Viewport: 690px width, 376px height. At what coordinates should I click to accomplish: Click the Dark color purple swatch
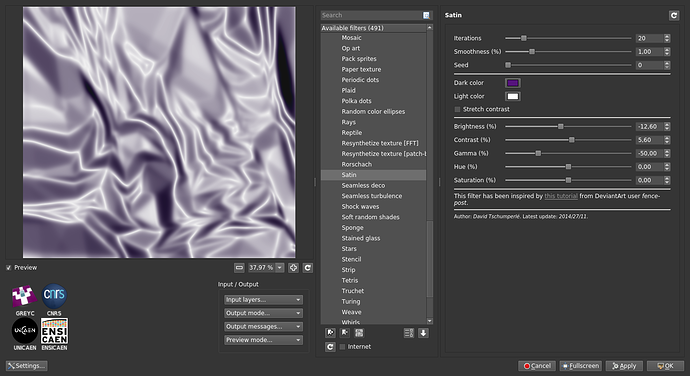point(513,83)
